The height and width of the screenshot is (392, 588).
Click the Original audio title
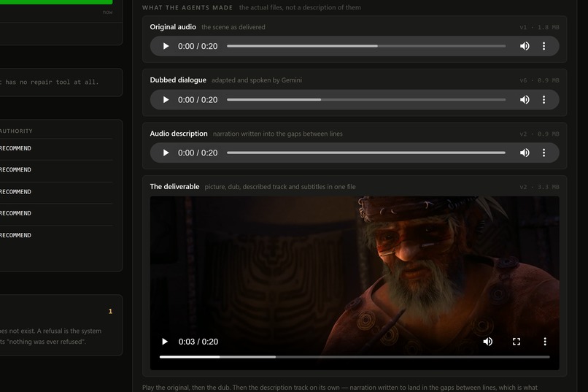[173, 27]
